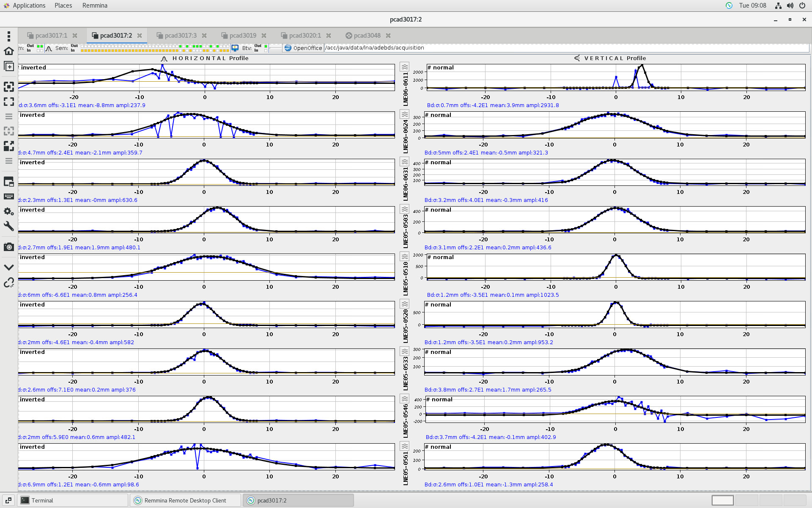
Task: Click the wrench tools icon
Action: tap(9, 226)
